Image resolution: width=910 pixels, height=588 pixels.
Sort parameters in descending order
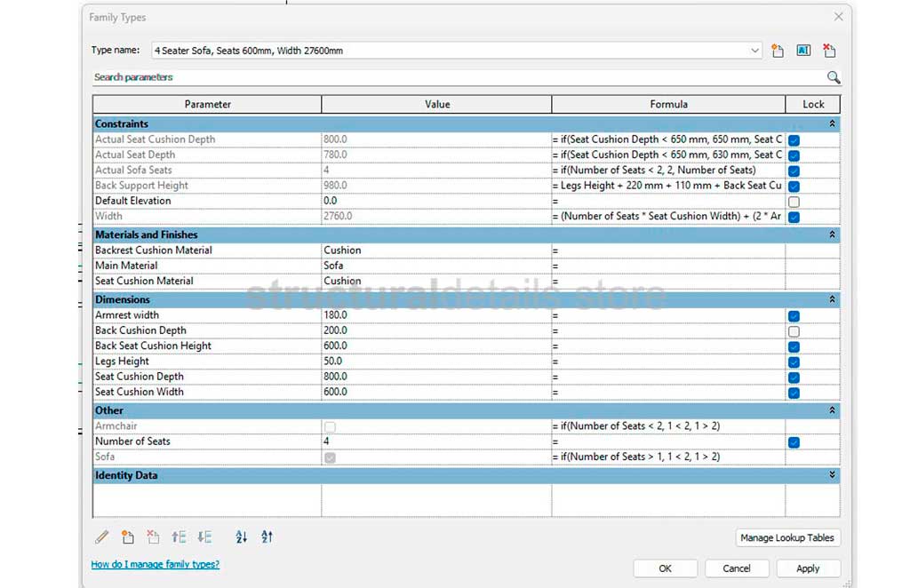point(267,536)
